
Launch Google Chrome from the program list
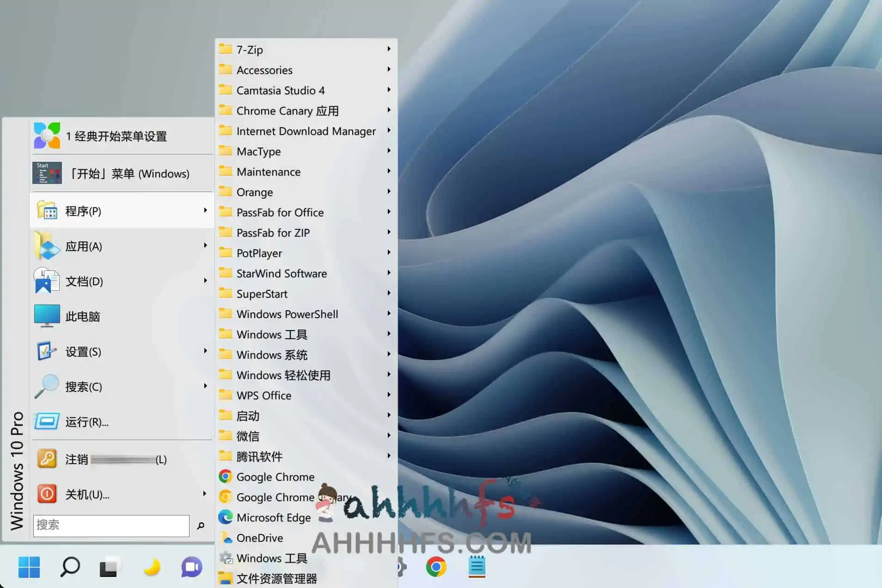[x=275, y=477]
